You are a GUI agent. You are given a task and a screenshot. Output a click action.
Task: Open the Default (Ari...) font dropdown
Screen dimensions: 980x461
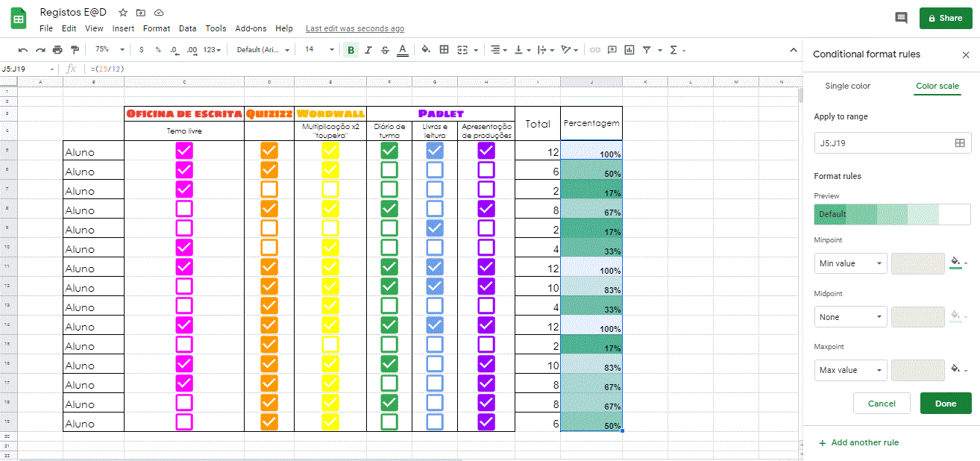[262, 50]
